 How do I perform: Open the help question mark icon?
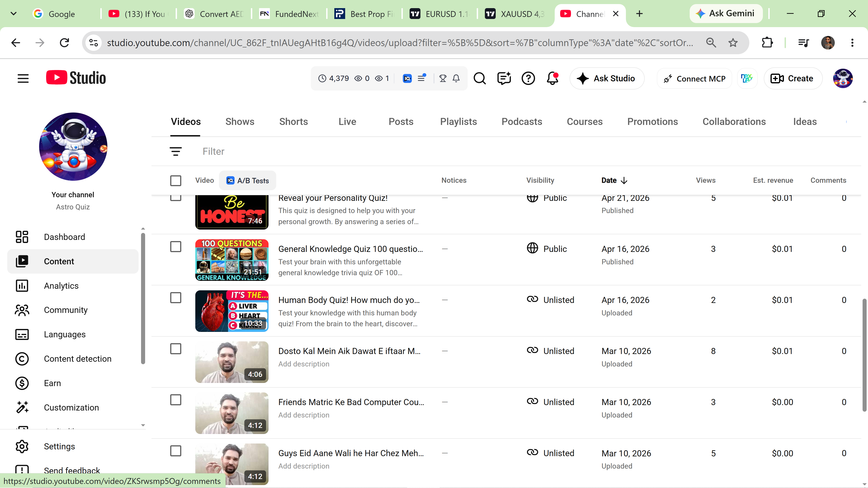(x=528, y=78)
